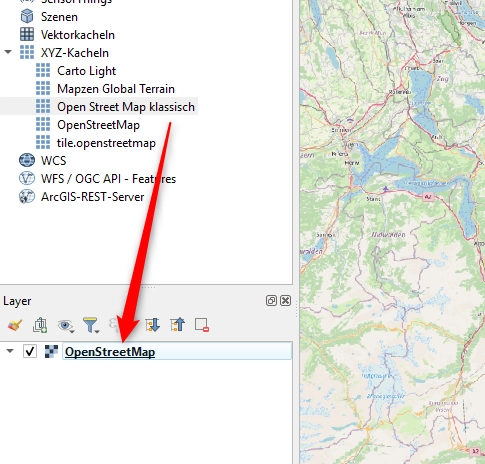Undock the Layer panel with float button

click(271, 301)
